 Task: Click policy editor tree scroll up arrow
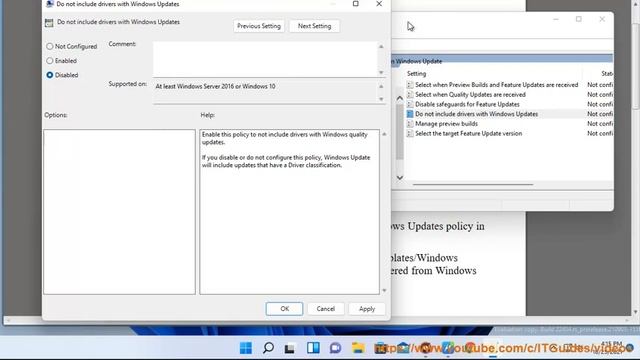click(400, 98)
